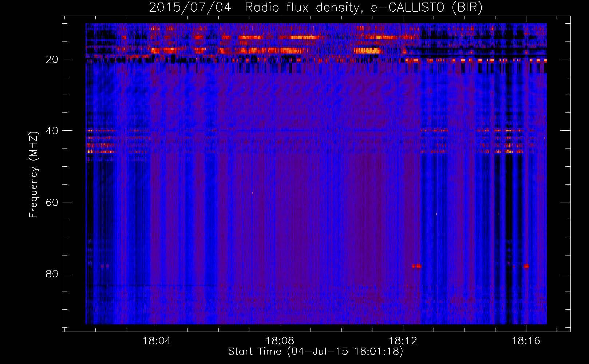Choose the 18:16 time tick label

pyautogui.click(x=526, y=341)
